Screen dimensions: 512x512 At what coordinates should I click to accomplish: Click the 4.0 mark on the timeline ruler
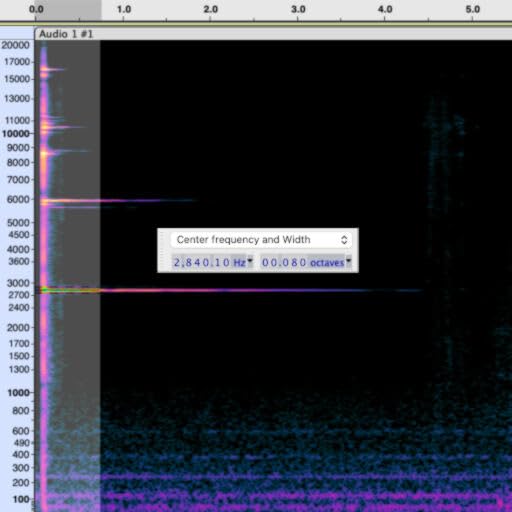pyautogui.click(x=385, y=9)
